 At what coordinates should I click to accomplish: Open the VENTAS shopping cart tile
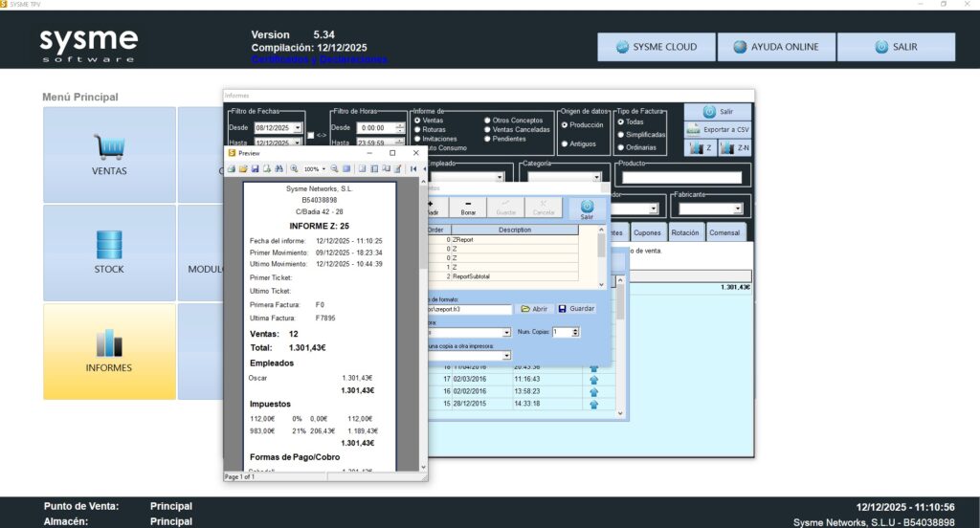coord(109,155)
